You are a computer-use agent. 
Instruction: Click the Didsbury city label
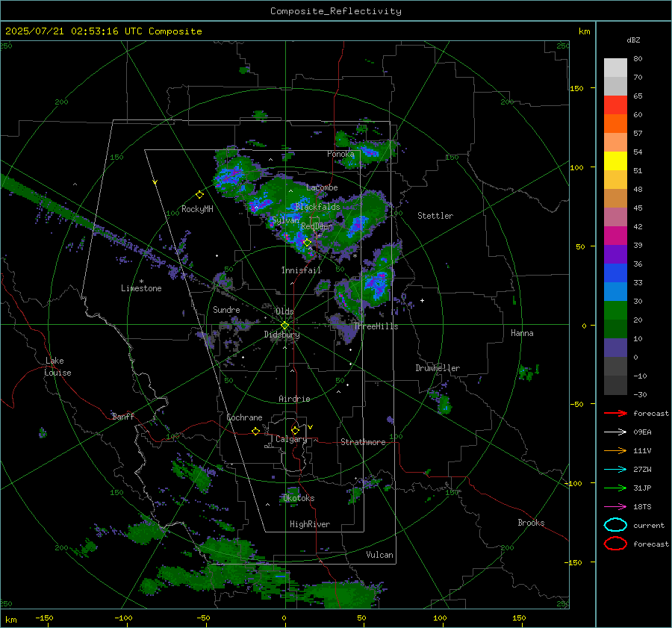(x=281, y=335)
